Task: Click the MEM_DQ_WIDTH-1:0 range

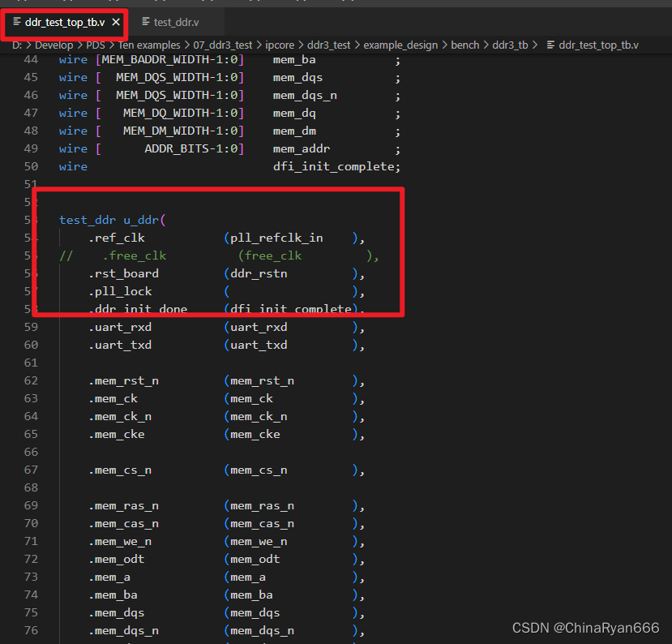Action: pyautogui.click(x=180, y=114)
